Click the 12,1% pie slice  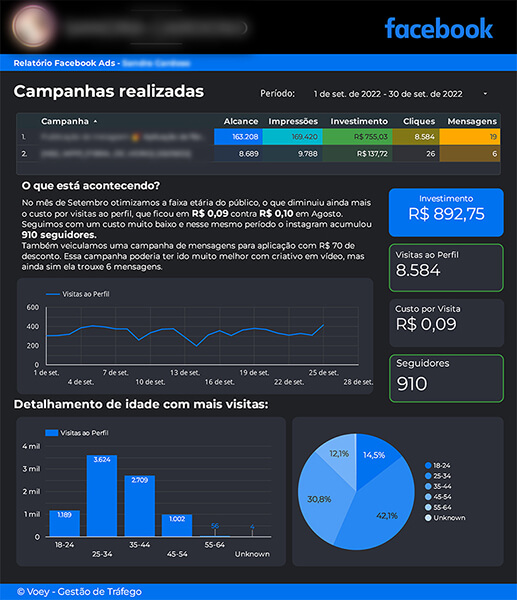341,455
